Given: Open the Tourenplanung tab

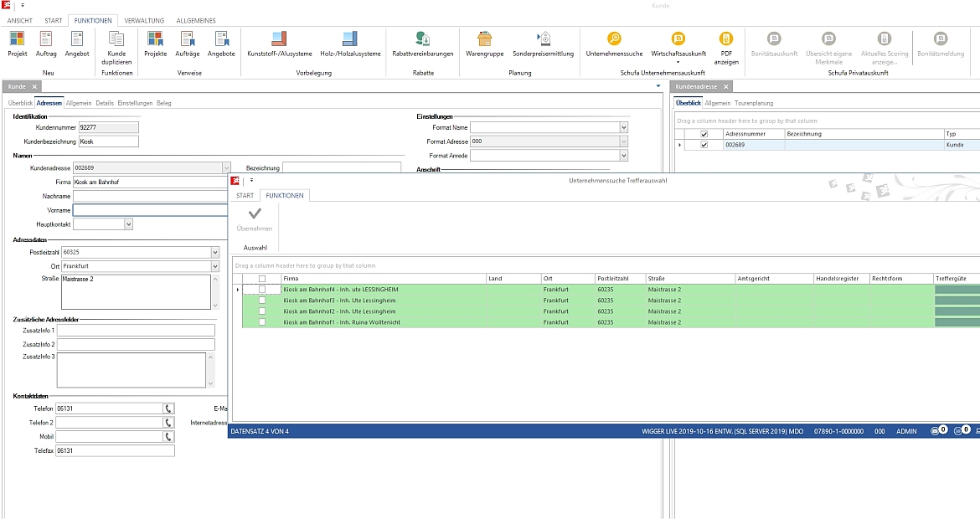Looking at the screenshot, I should (x=754, y=103).
